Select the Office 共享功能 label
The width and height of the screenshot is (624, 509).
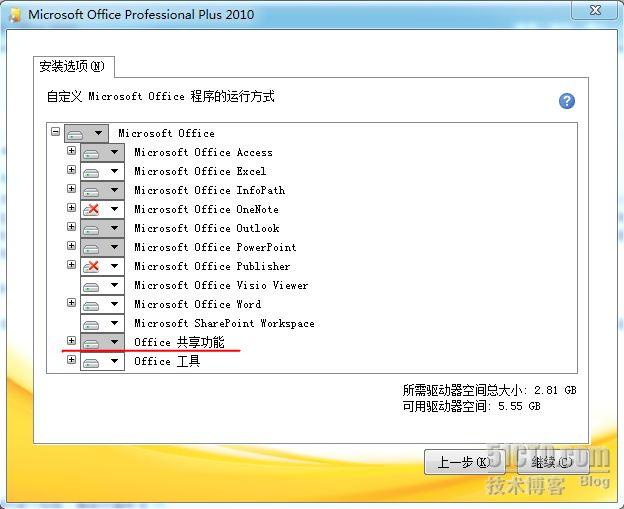179,342
